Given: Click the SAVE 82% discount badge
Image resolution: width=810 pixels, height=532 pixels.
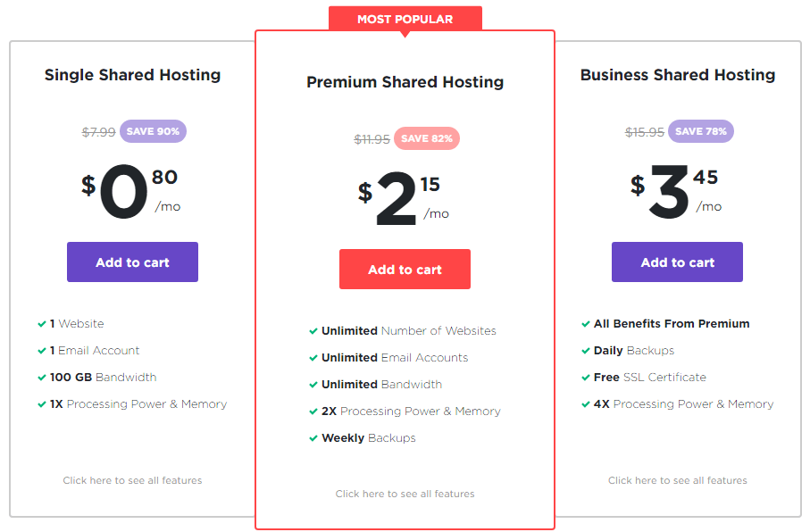Looking at the screenshot, I should (x=426, y=138).
